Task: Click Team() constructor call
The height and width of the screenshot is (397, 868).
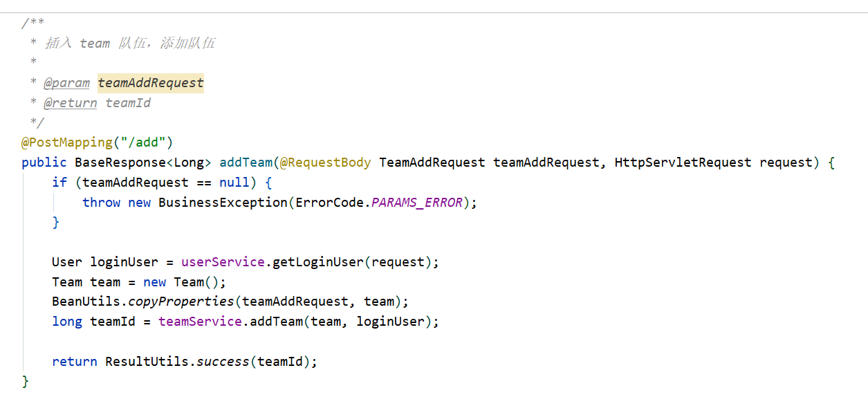Action: click(x=196, y=282)
